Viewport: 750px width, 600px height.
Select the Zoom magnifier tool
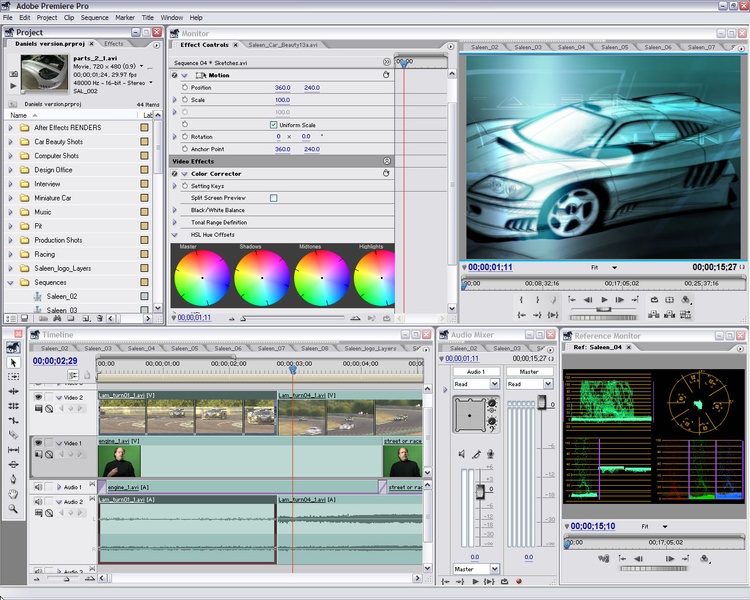[13, 509]
